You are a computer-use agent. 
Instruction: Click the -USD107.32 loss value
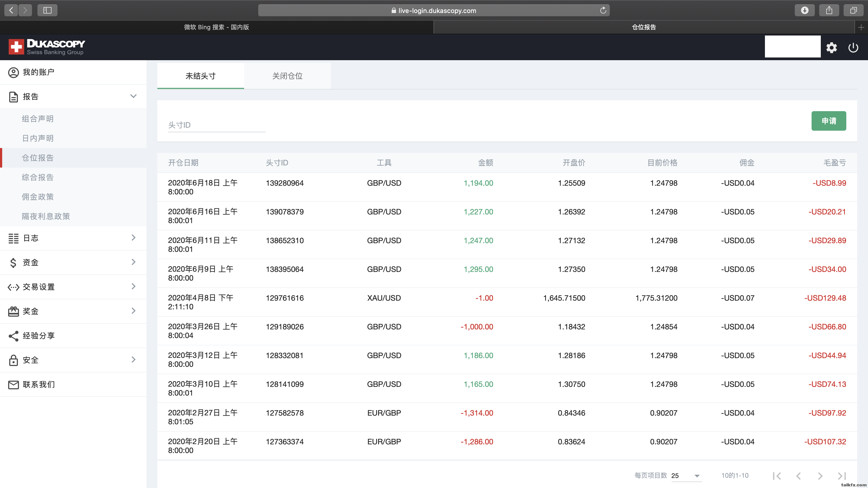pos(825,442)
